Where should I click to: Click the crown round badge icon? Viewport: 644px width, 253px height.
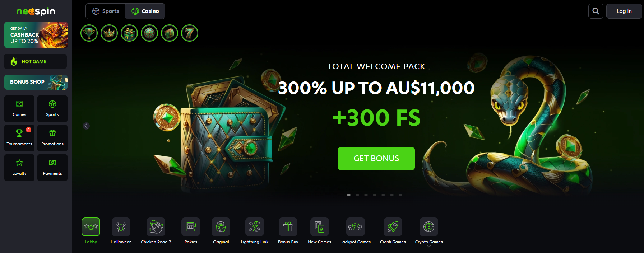(x=109, y=33)
